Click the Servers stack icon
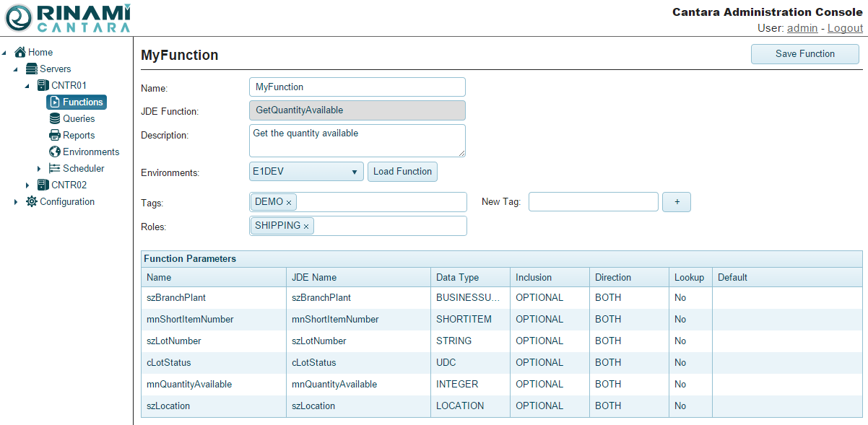This screenshot has height=425, width=868. coord(32,69)
